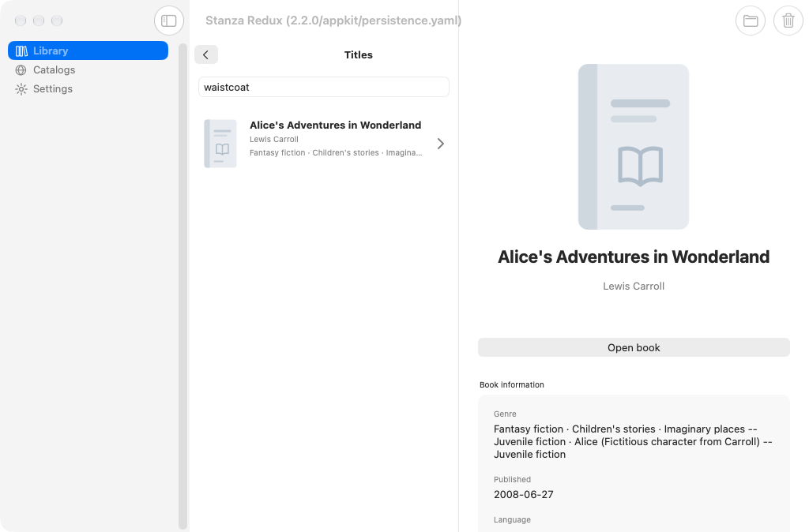Viewport: 809px width, 532px height.
Task: Click the Settings gear icon
Action: click(x=21, y=88)
